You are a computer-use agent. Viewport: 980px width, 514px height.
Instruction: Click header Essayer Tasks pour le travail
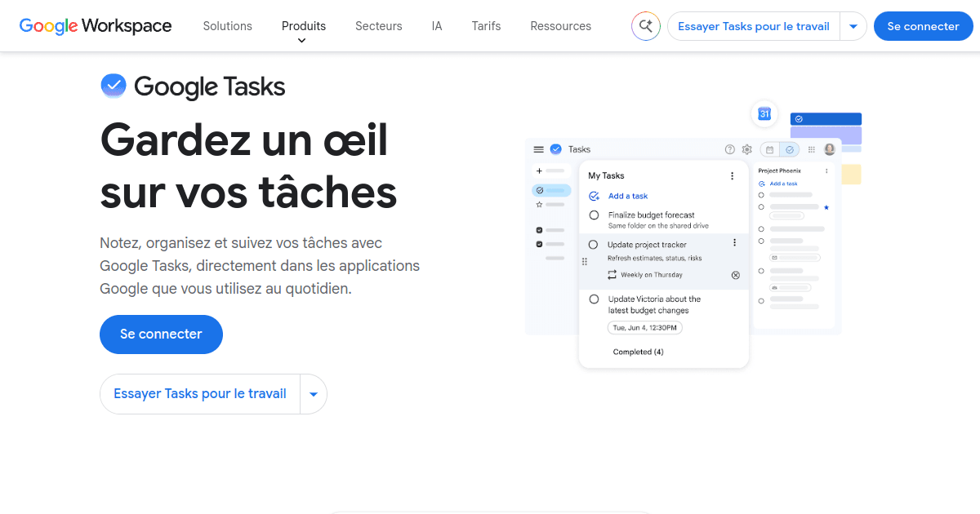(x=754, y=26)
